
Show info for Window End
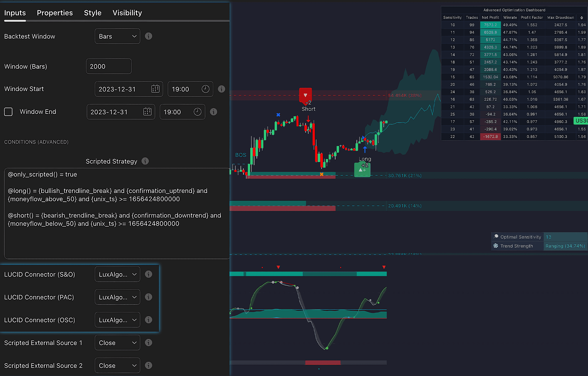click(213, 112)
